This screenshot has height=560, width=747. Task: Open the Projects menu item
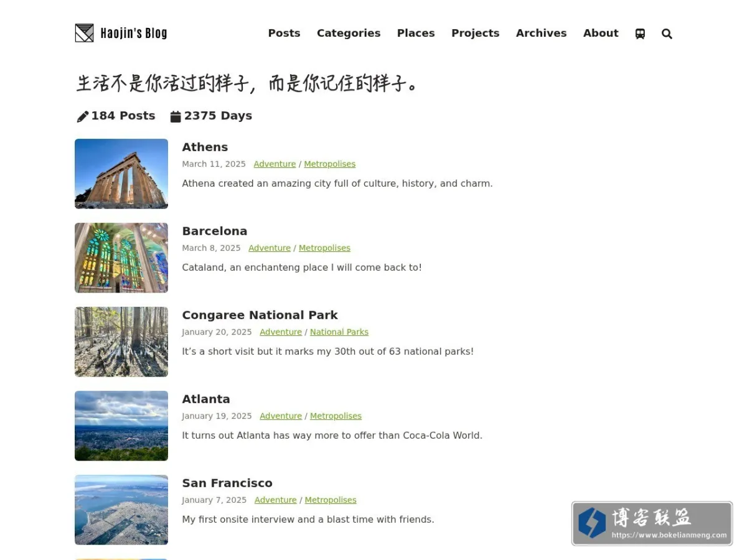(476, 33)
